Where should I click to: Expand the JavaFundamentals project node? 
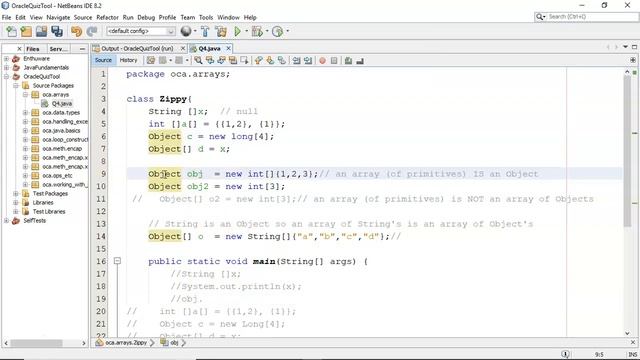pos(7,67)
